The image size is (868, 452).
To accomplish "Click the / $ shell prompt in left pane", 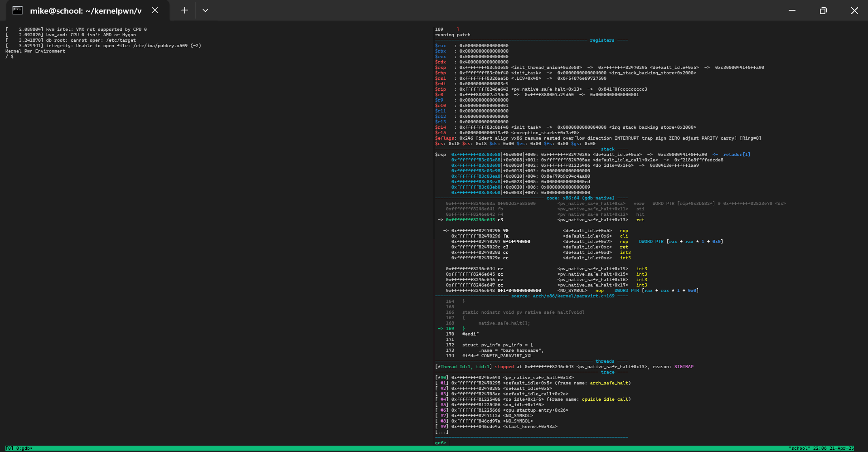I will [10, 57].
